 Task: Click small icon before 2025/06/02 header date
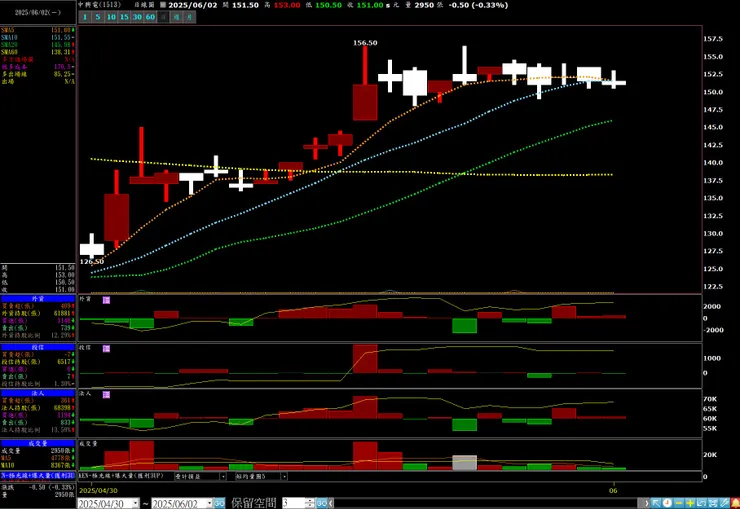tap(163, 5)
